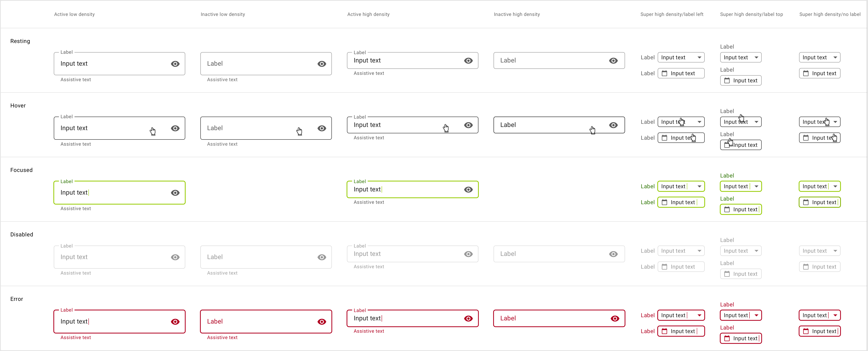Image resolution: width=868 pixels, height=351 pixels.
Task: Click calendar icon in Resting row, label left field
Action: (664, 73)
